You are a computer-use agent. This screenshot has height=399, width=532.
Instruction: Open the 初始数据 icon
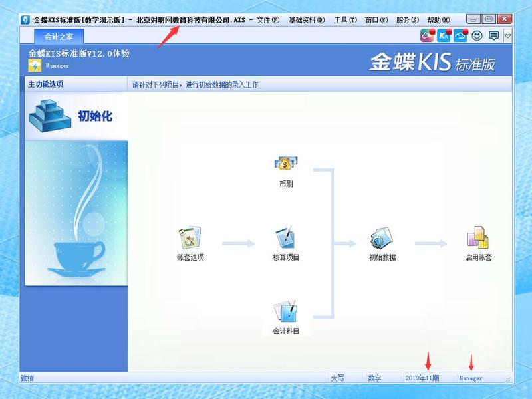coord(382,238)
